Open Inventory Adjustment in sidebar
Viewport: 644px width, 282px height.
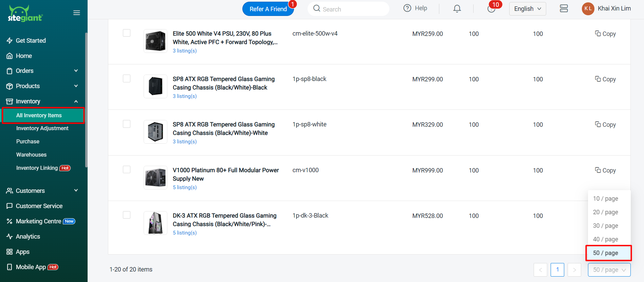[42, 128]
